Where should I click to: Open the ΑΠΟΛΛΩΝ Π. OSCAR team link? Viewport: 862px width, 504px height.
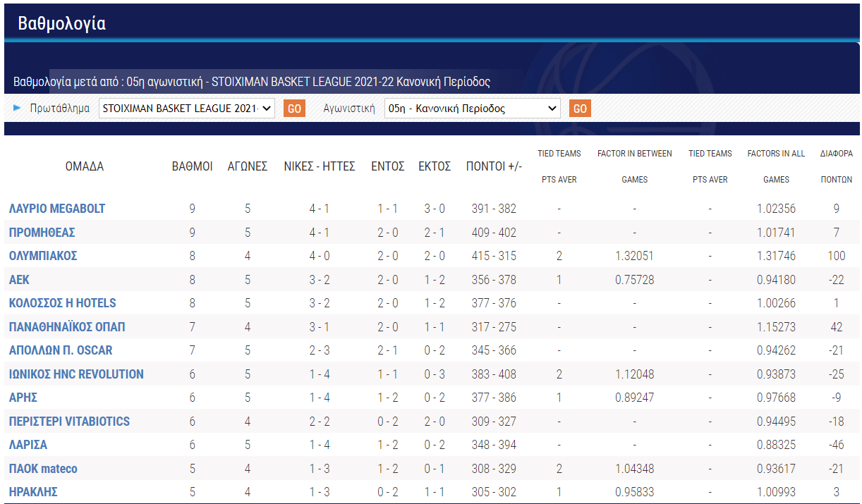pos(61,350)
